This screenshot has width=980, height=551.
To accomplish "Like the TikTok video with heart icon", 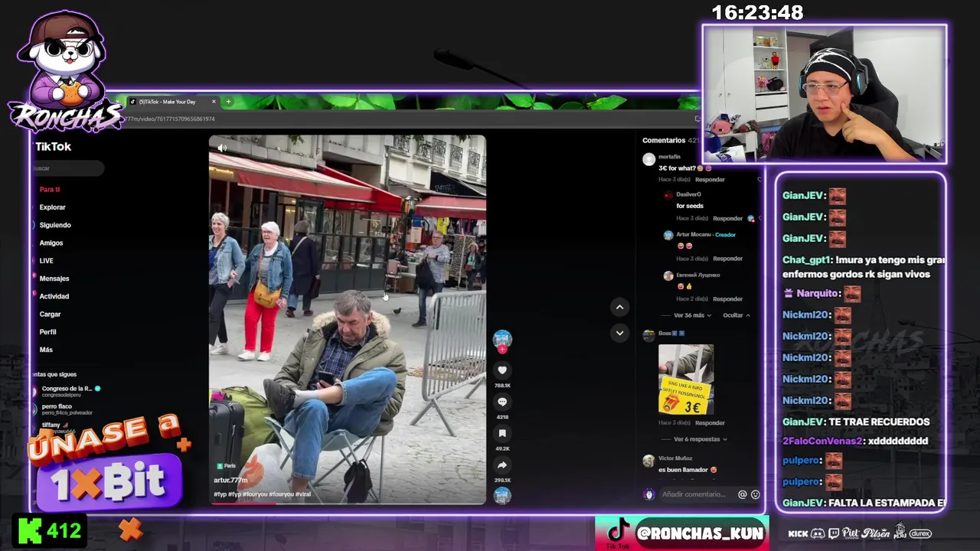I will (502, 370).
